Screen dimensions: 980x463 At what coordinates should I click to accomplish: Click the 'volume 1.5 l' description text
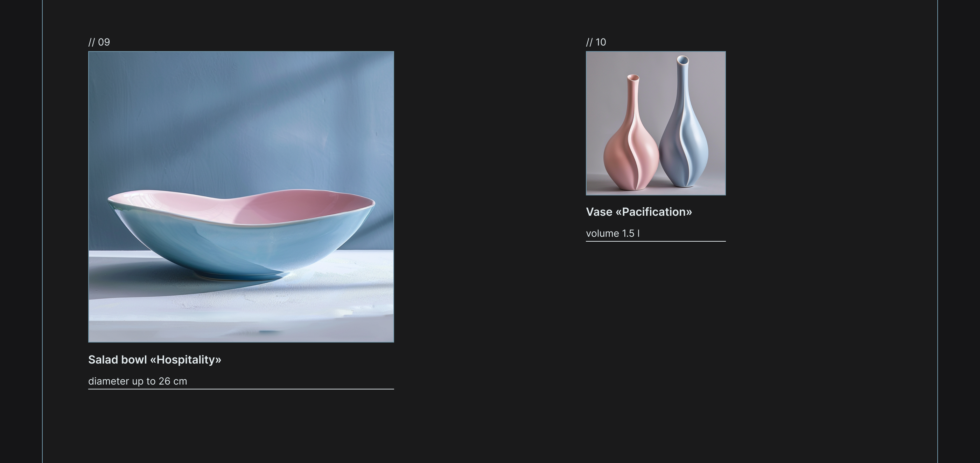point(612,233)
